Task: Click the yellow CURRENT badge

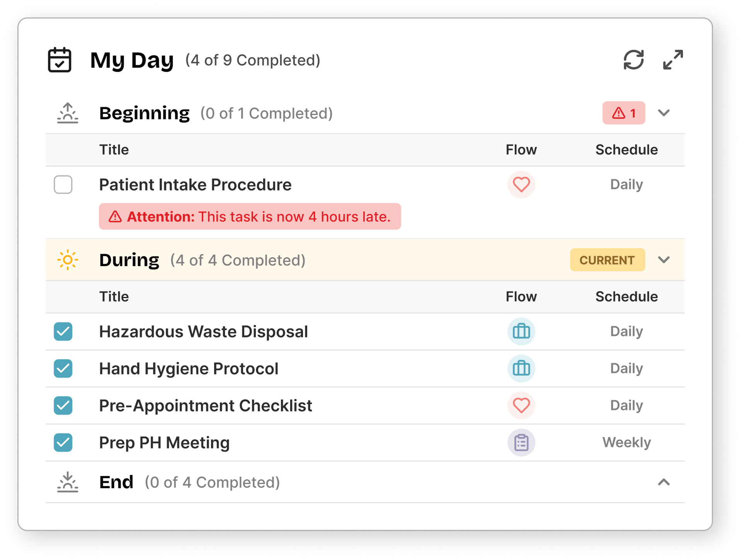Action: 607,260
